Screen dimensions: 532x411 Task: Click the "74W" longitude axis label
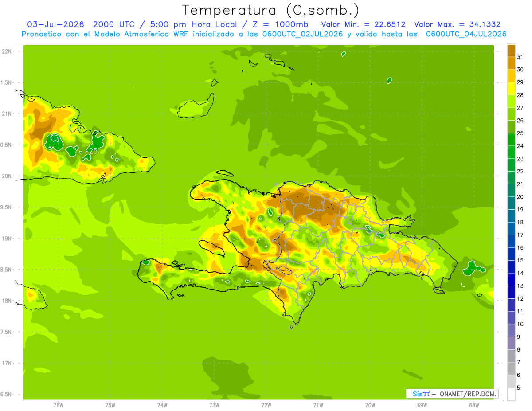162,405
